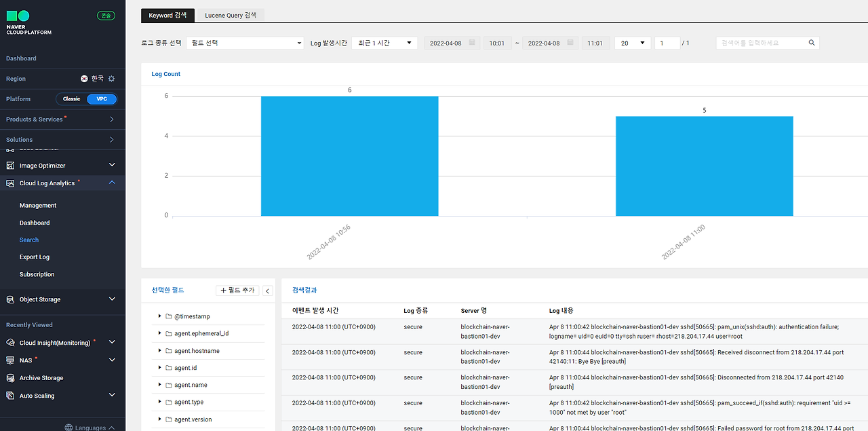
Task: Click the Archive Storage icon
Action: (10, 378)
